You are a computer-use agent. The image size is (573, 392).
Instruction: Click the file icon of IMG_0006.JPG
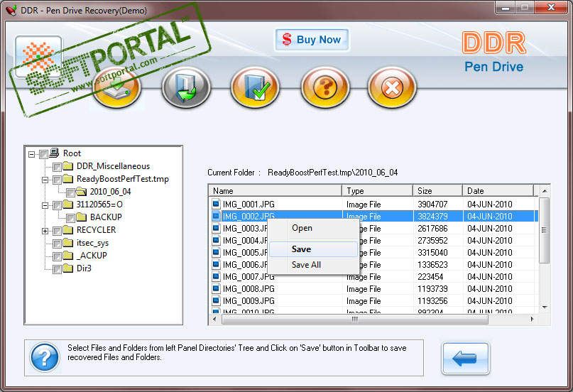pyautogui.click(x=217, y=264)
